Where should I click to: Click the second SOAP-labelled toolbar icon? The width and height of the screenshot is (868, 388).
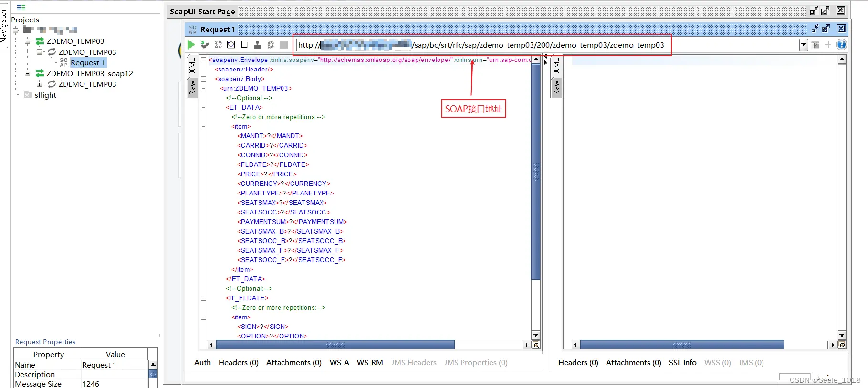(x=271, y=45)
